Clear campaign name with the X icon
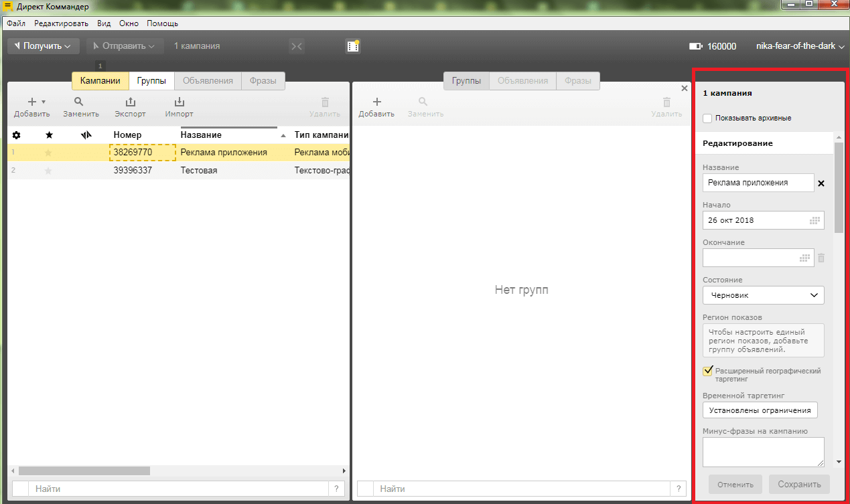This screenshot has height=504, width=850. point(821,183)
